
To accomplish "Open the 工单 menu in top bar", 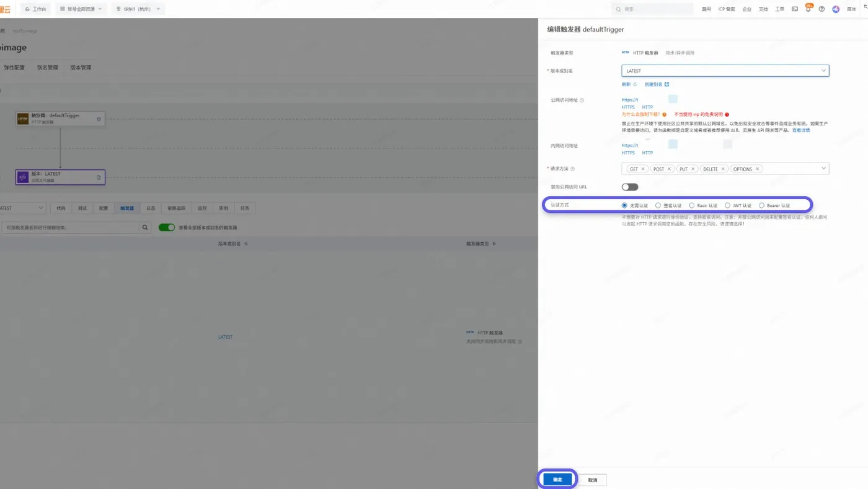I will pyautogui.click(x=780, y=9).
